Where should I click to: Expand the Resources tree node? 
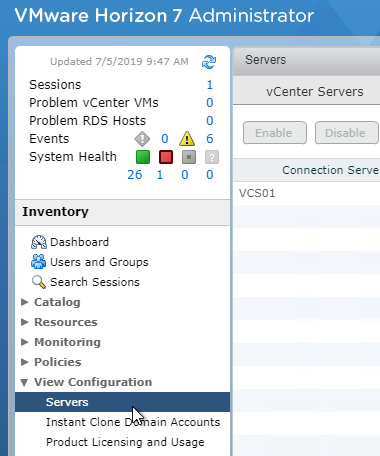pyautogui.click(x=24, y=322)
